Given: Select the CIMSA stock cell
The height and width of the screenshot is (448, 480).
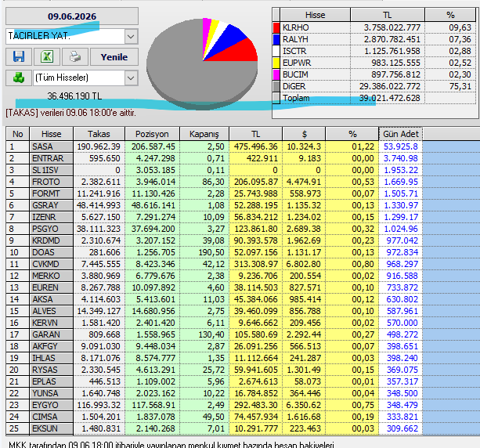Looking at the screenshot, I should click(52, 417).
